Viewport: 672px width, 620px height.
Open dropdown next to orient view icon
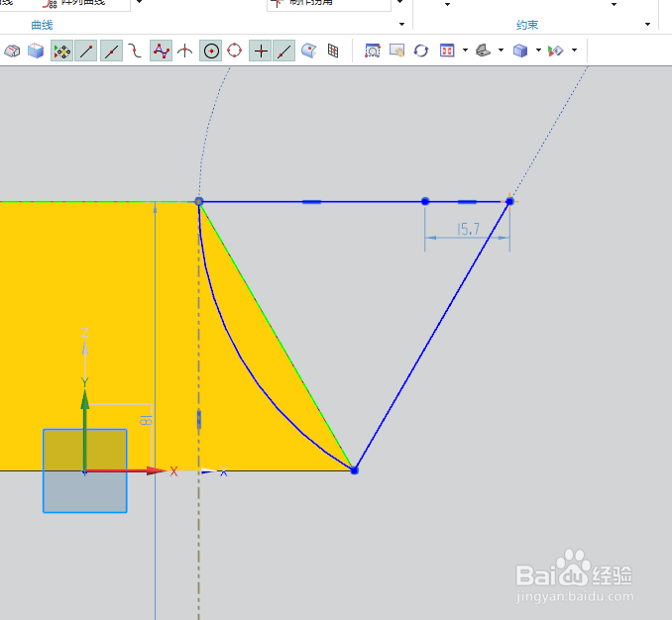click(501, 51)
